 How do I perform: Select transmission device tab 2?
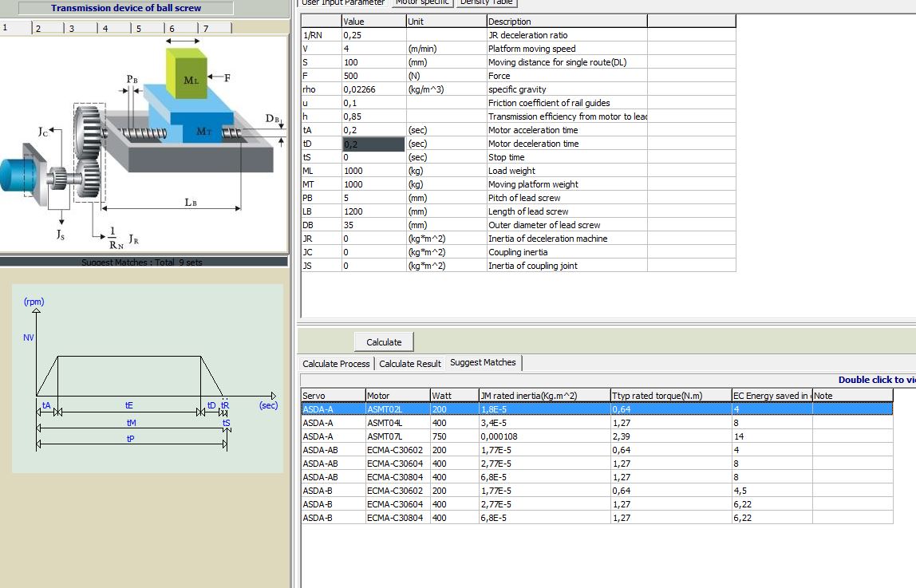coord(49,28)
